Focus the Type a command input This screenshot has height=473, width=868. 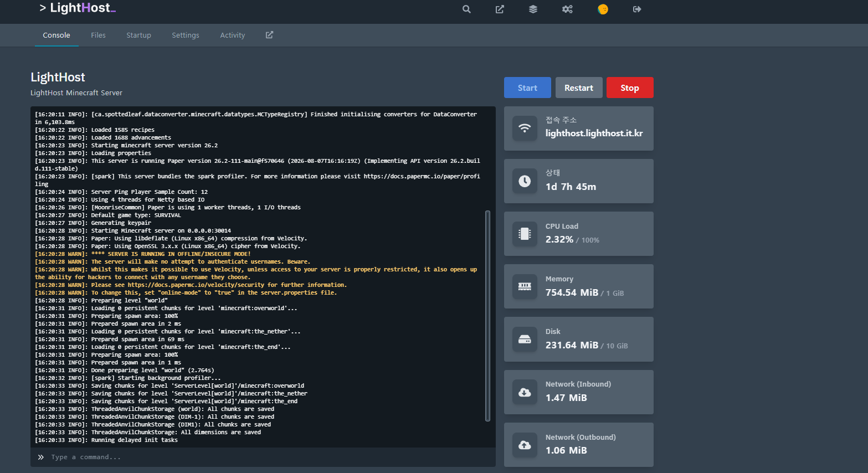pos(263,457)
